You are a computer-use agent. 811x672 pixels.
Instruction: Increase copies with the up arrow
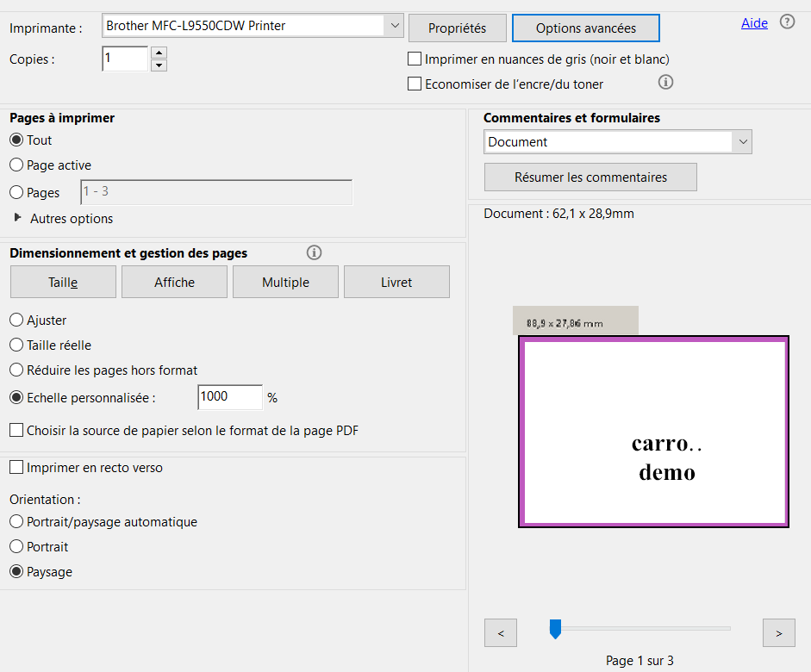click(x=159, y=53)
